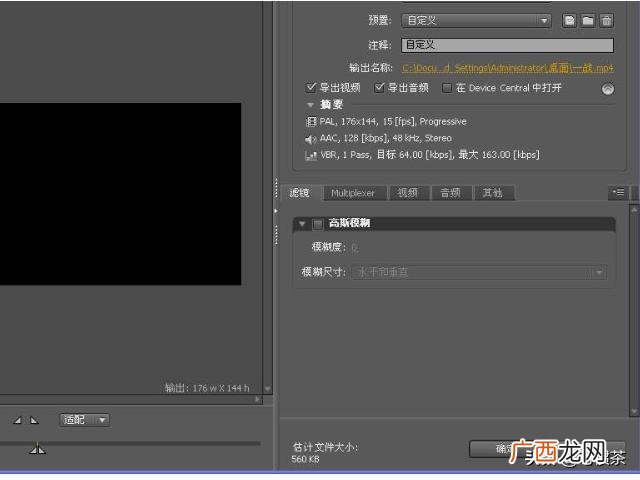Enable 在 Device Central 中打开 checkbox
This screenshot has width=640, height=480.
(x=447, y=88)
